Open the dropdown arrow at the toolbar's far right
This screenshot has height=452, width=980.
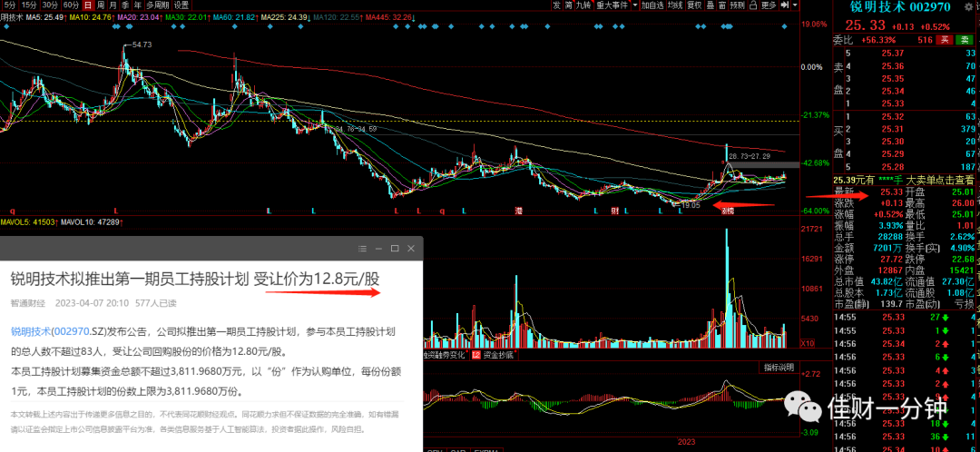pos(795,5)
